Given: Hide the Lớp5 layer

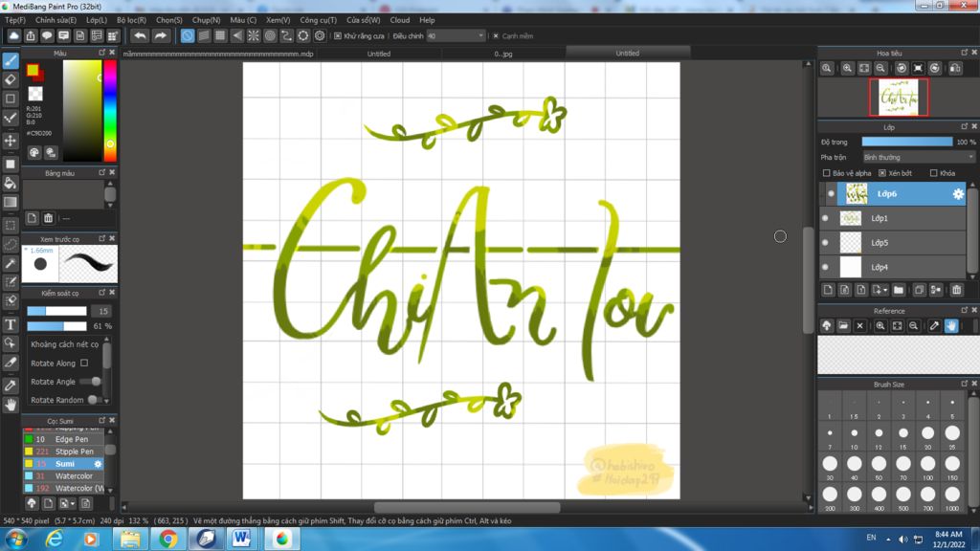Looking at the screenshot, I should pyautogui.click(x=825, y=242).
